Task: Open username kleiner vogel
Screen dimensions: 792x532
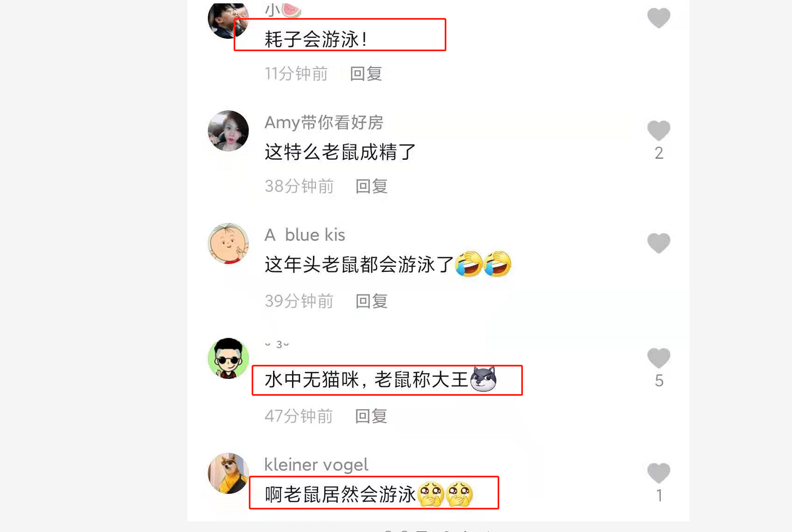Action: (316, 464)
